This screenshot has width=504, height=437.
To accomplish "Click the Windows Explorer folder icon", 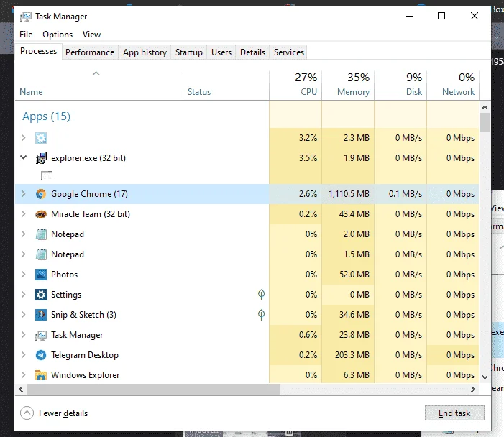I will pyautogui.click(x=41, y=375).
